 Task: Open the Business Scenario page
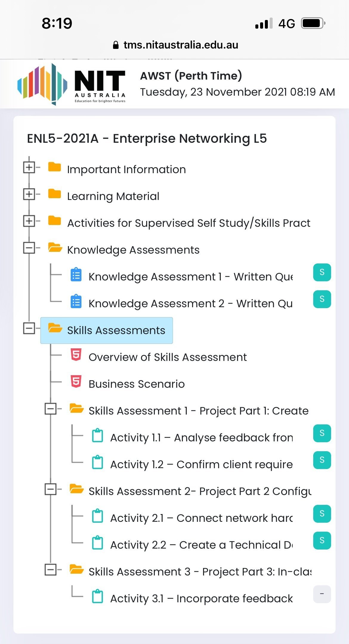click(137, 384)
